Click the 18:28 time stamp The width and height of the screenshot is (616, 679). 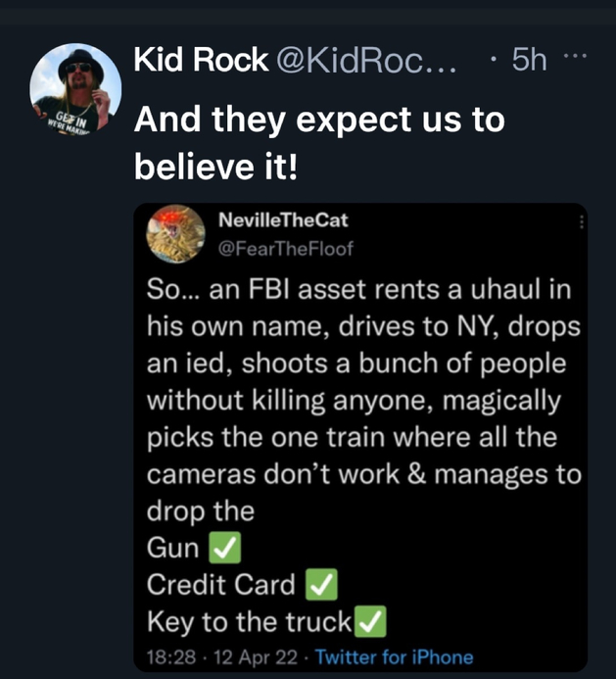coord(171,656)
